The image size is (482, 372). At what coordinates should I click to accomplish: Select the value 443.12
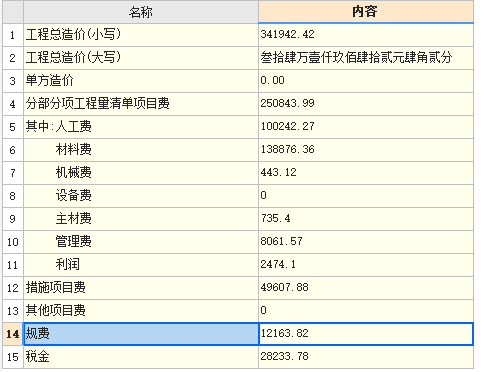click(x=366, y=173)
